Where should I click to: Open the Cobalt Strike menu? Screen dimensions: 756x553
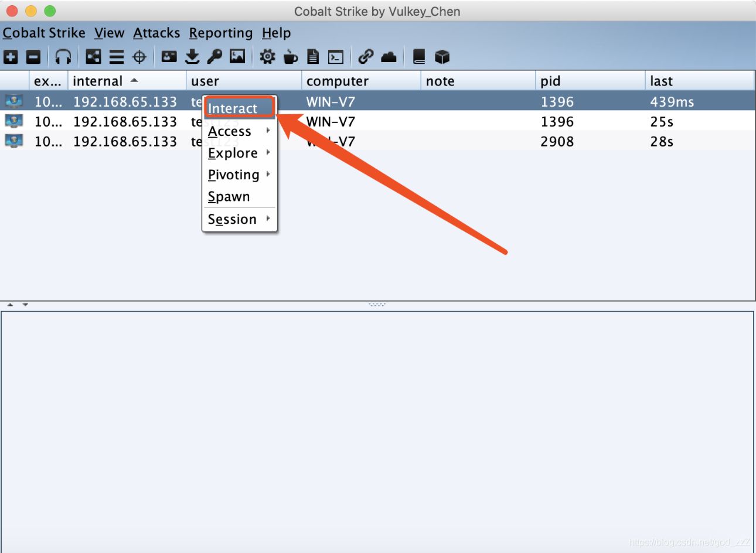tap(44, 33)
